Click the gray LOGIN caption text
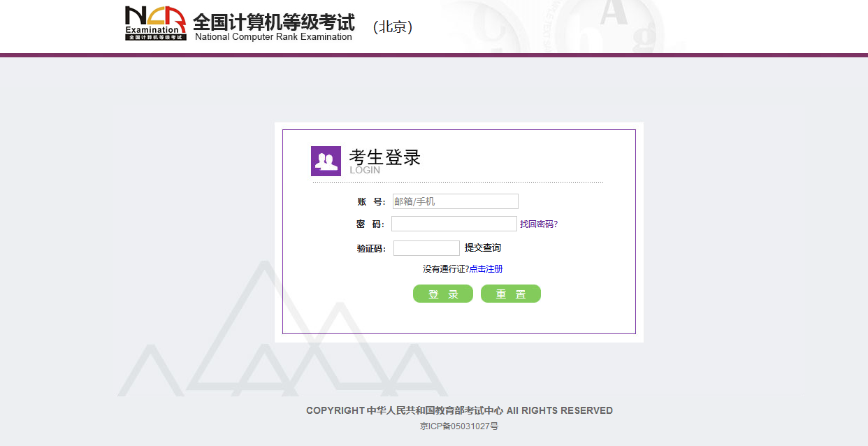The height and width of the screenshot is (446, 868). click(365, 170)
